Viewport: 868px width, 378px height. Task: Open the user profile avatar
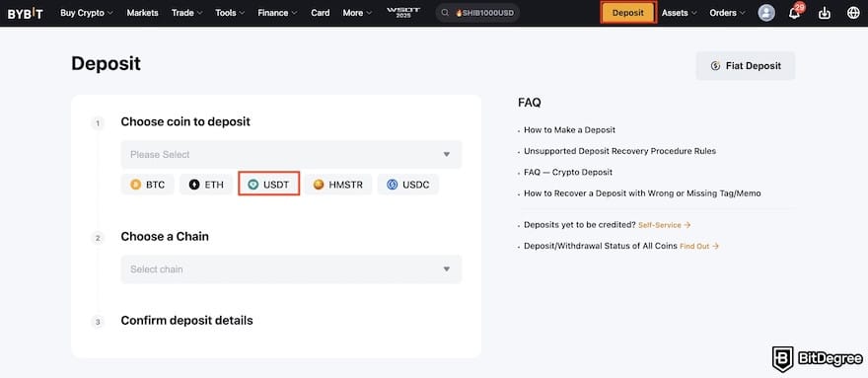point(766,13)
